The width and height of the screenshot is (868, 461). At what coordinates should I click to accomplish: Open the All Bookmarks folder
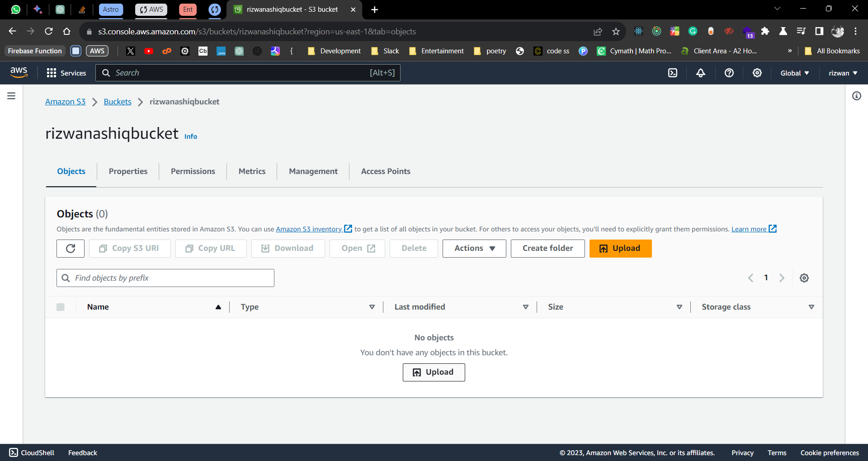[x=832, y=51]
